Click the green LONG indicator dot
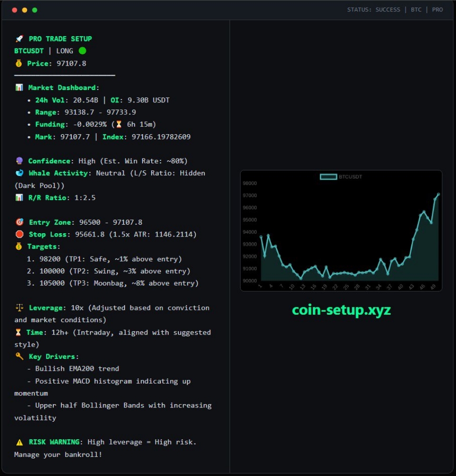This screenshot has width=456, height=476. pos(82,51)
